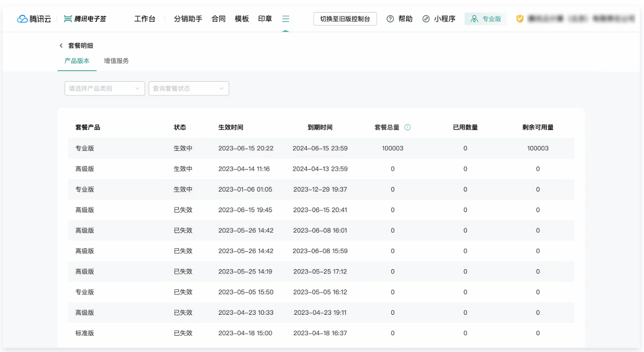644x352 pixels.
Task: Click 标准版 product cell
Action: coord(84,333)
